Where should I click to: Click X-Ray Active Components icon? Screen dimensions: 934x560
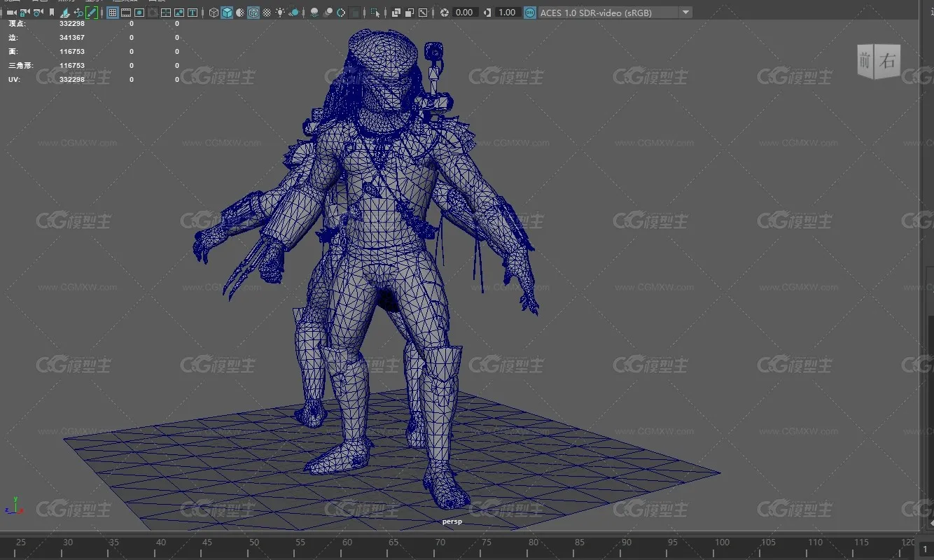pyautogui.click(x=410, y=13)
